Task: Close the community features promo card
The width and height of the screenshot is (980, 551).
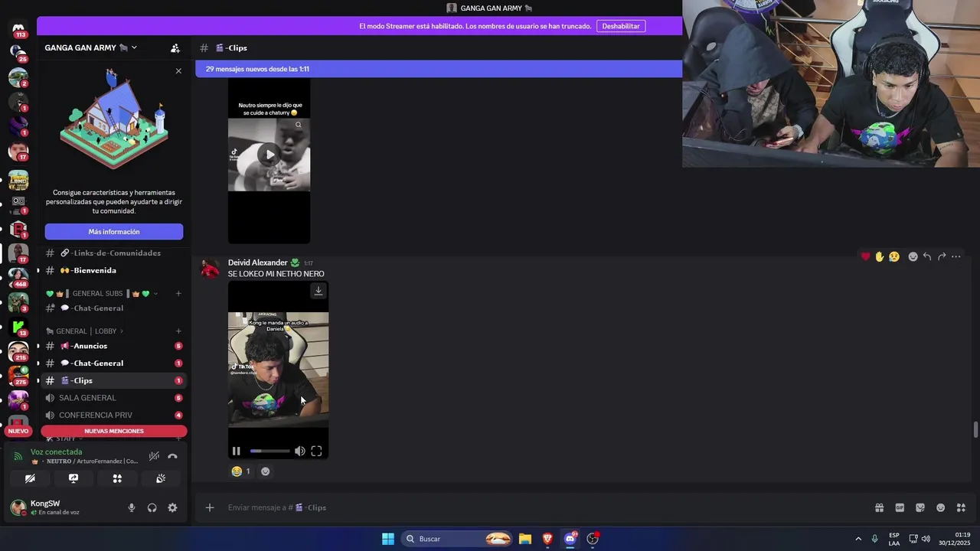Action: 178,71
